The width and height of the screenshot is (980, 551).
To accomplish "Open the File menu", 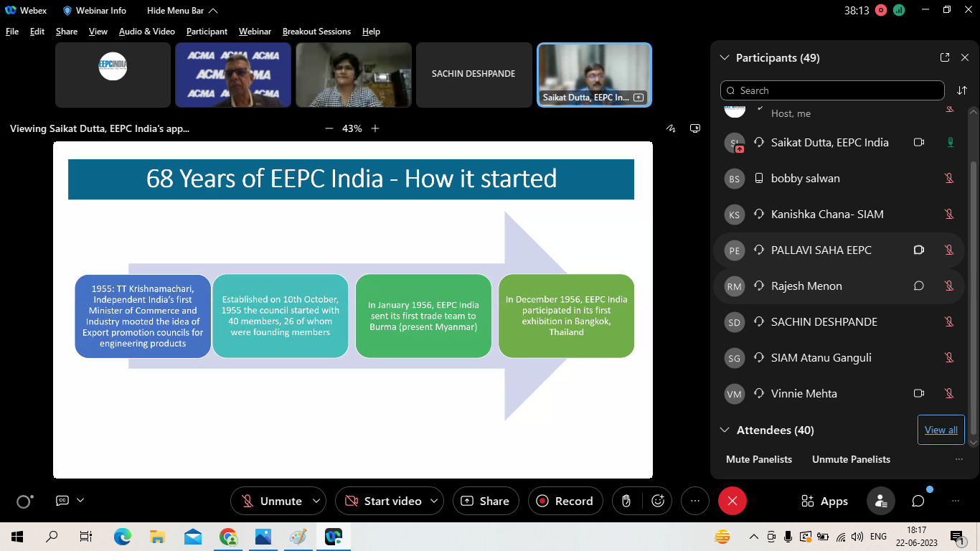I will pos(12,32).
